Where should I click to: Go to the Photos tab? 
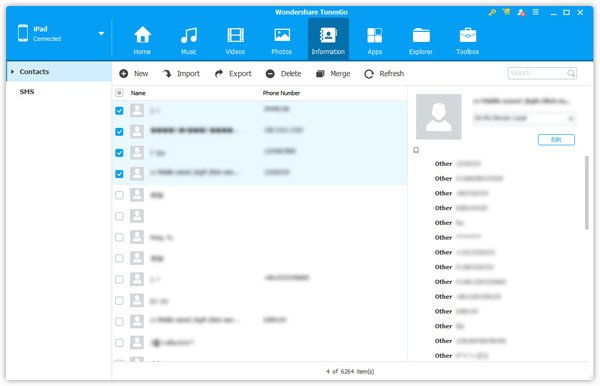pyautogui.click(x=282, y=40)
